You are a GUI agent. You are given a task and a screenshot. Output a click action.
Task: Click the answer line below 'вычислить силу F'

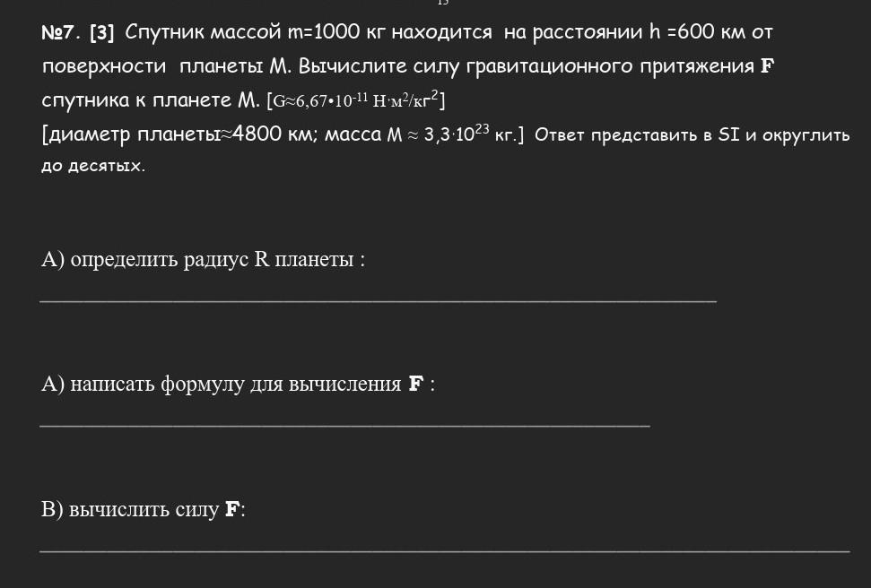point(445,550)
